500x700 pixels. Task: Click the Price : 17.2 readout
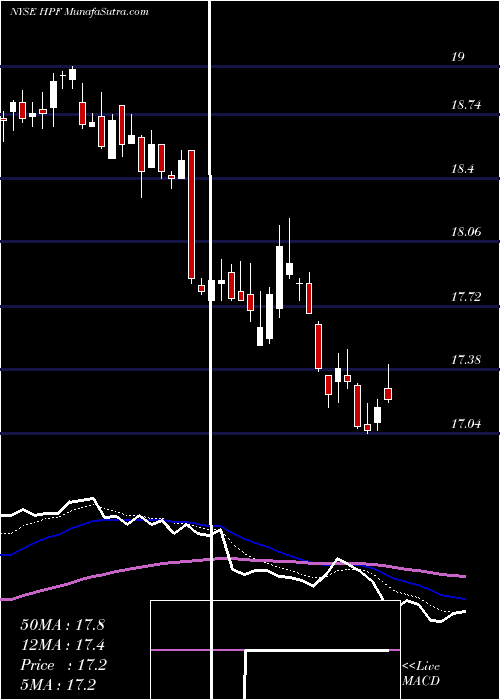(x=63, y=665)
